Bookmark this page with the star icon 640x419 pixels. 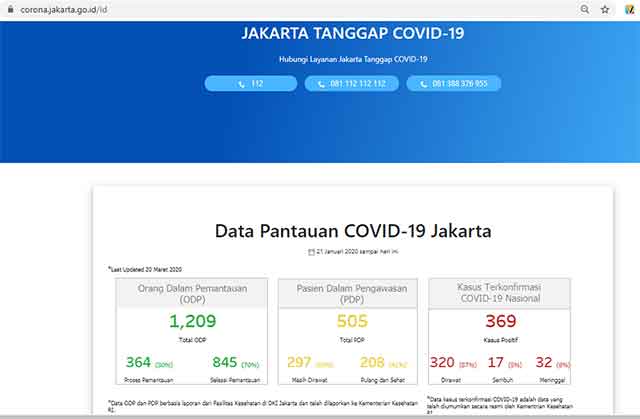click(605, 9)
